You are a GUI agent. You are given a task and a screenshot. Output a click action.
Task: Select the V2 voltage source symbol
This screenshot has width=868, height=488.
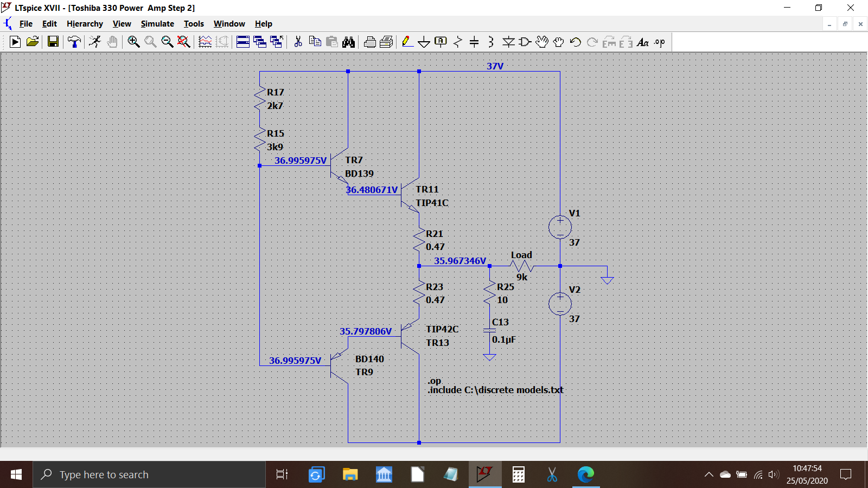coord(560,304)
